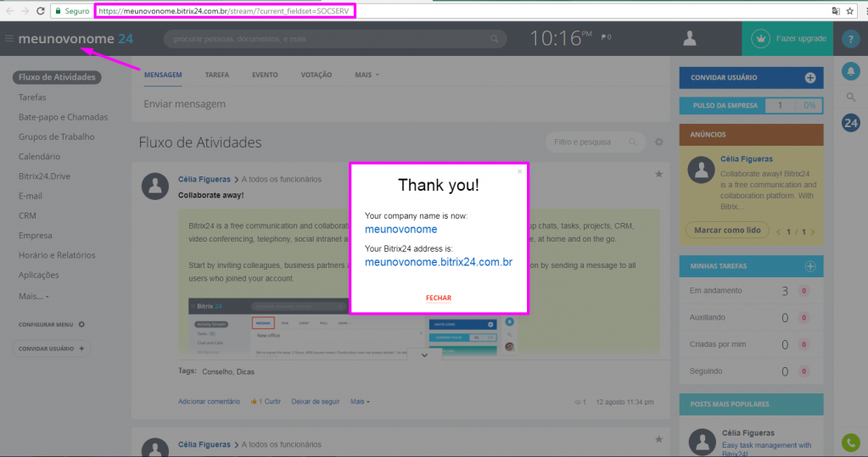Focus the browser address bar URL

(x=224, y=10)
